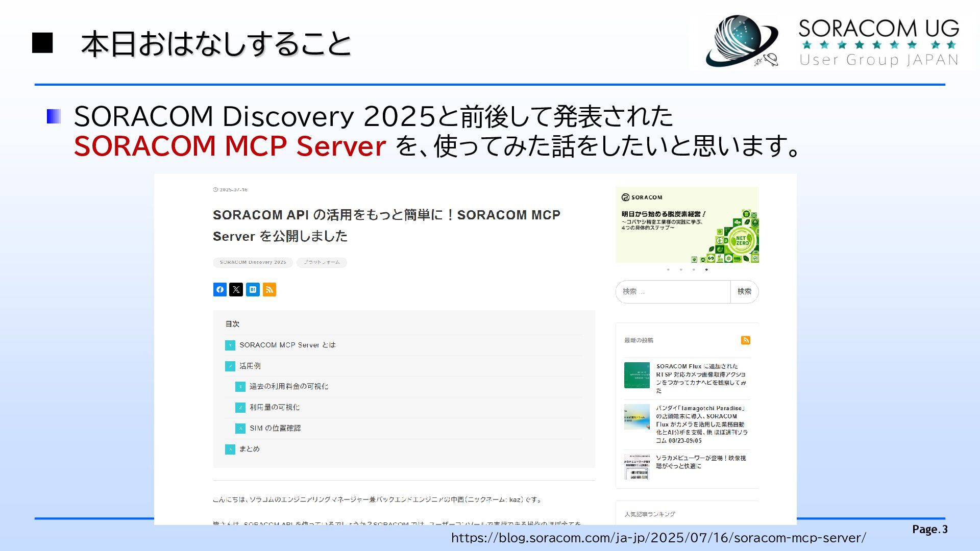
Task: Click the 検索 search button
Action: coord(744,291)
